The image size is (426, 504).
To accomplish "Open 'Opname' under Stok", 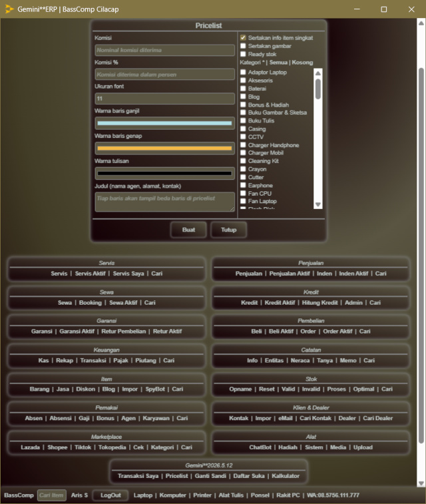I will pyautogui.click(x=240, y=389).
